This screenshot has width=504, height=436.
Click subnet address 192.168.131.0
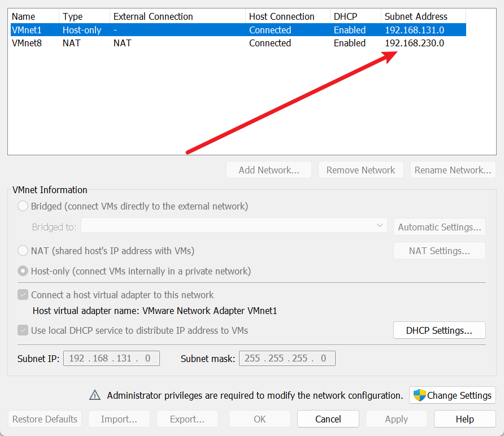coord(415,30)
